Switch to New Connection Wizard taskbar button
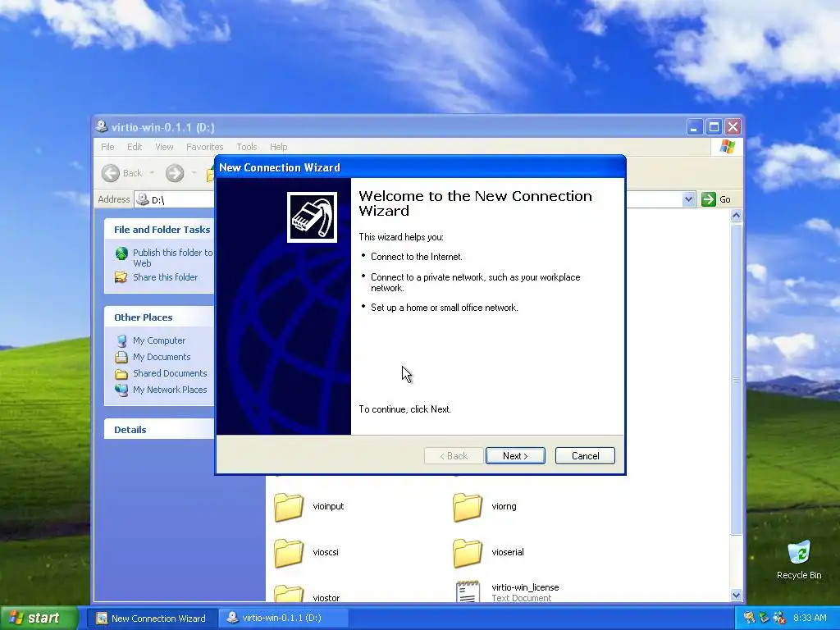Viewport: 840px width, 630px height. click(x=152, y=619)
